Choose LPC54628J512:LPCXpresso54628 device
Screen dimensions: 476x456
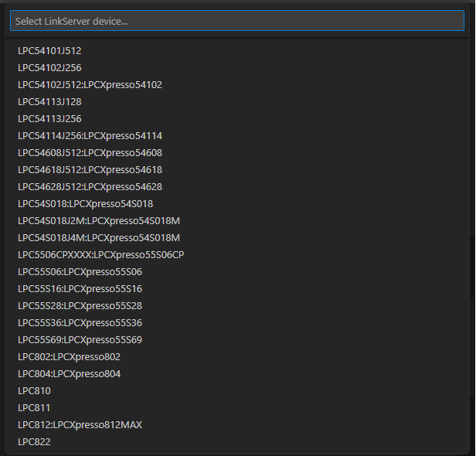[90, 187]
